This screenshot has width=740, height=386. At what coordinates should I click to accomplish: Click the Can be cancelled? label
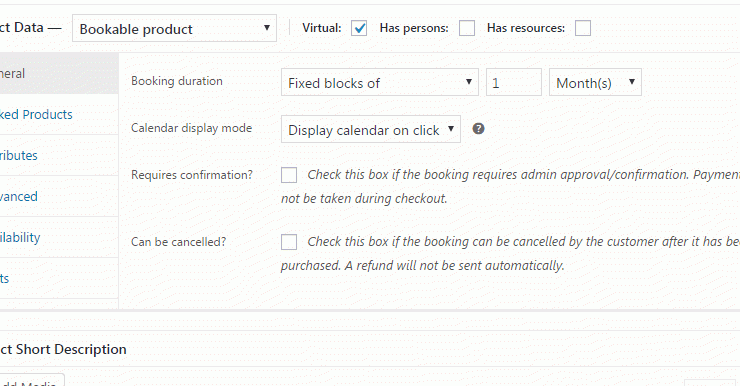[x=178, y=242]
